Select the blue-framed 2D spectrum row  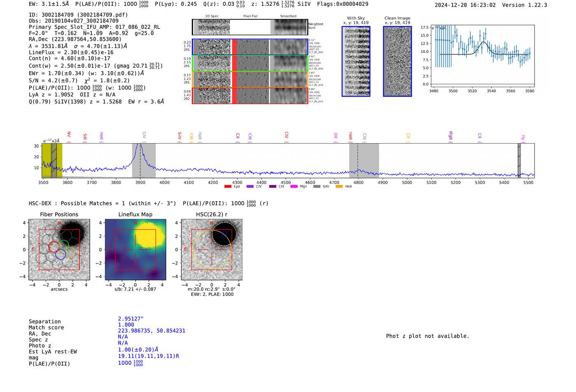coord(250,47)
